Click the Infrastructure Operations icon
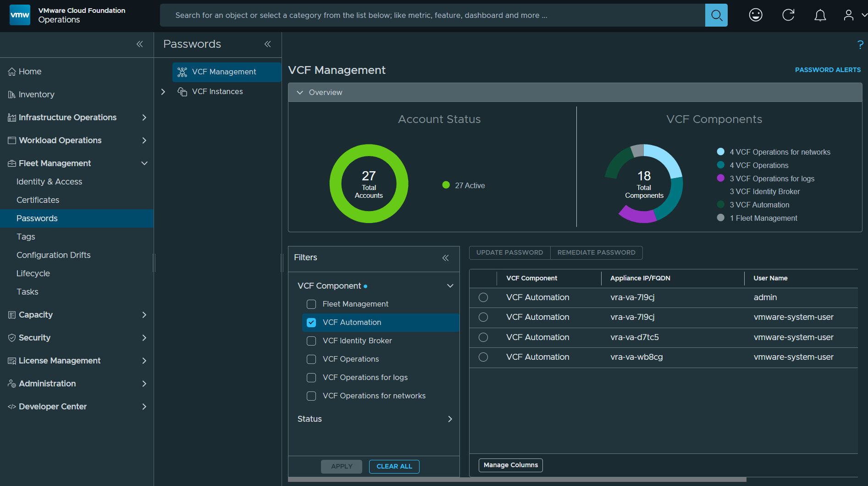This screenshot has height=486, width=868. pos(12,117)
